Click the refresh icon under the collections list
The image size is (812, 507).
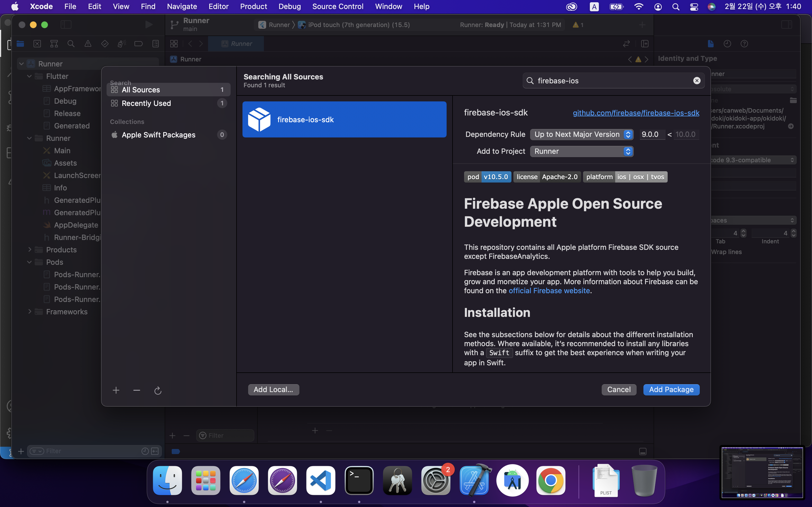(158, 391)
